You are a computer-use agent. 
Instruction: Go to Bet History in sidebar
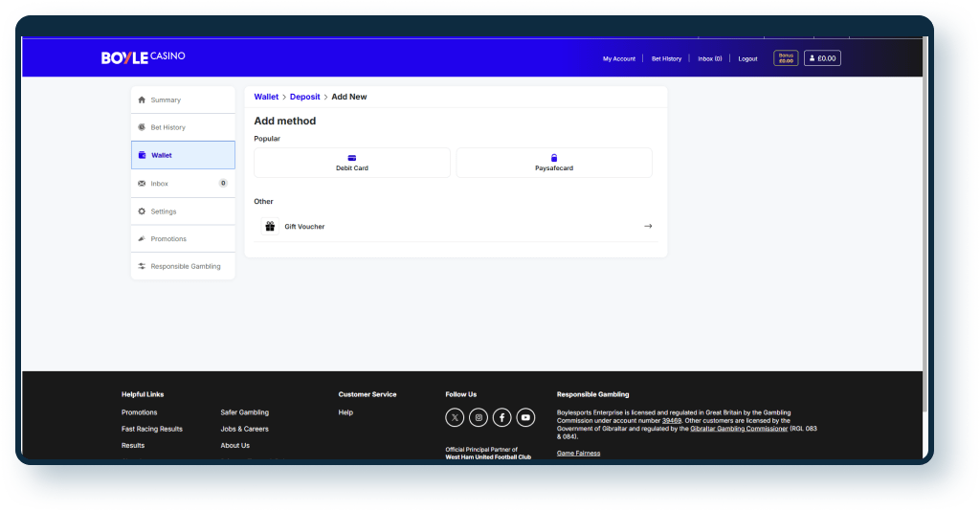tap(183, 127)
